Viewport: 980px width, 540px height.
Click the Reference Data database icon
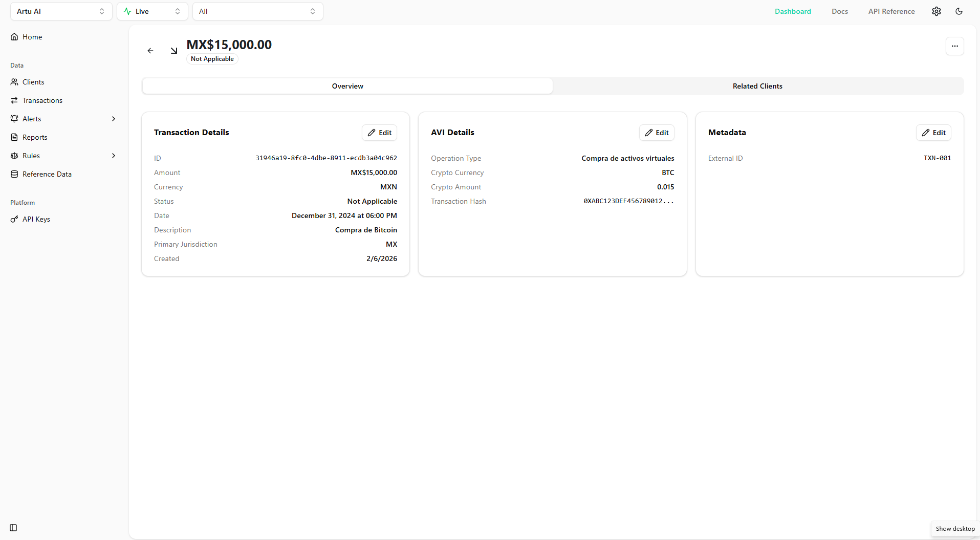click(14, 174)
